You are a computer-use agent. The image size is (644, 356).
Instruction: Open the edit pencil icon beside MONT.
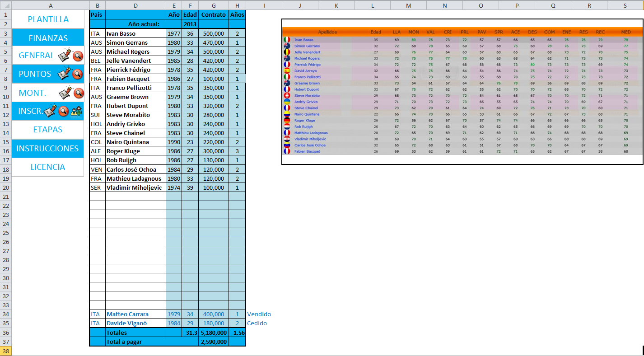click(x=66, y=93)
